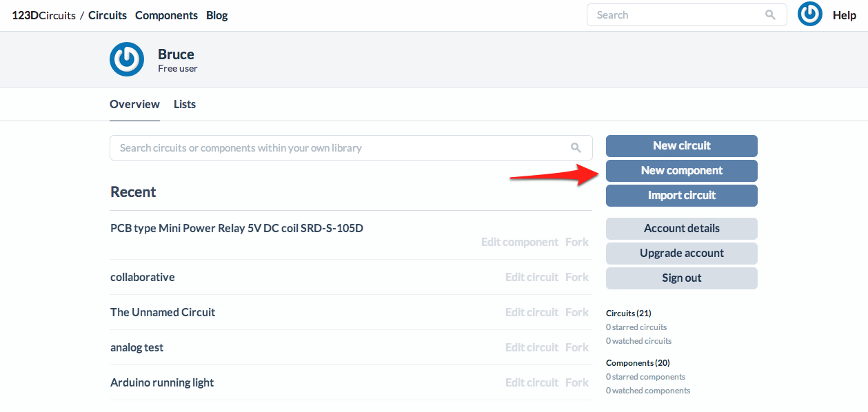Click Edit circuit for Arduino running light
868x412 pixels.
click(532, 382)
